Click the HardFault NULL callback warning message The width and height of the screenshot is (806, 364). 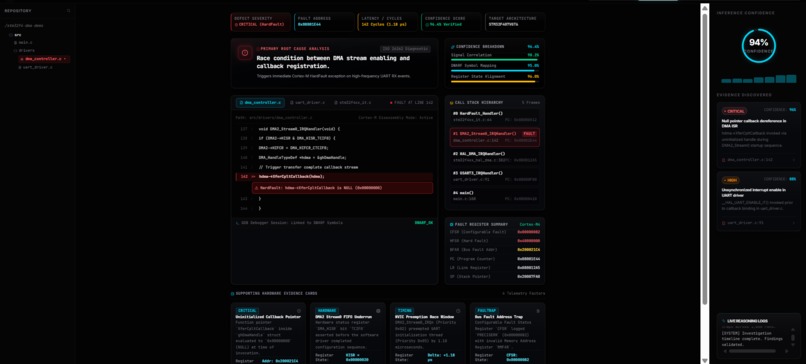pyautogui.click(x=342, y=188)
